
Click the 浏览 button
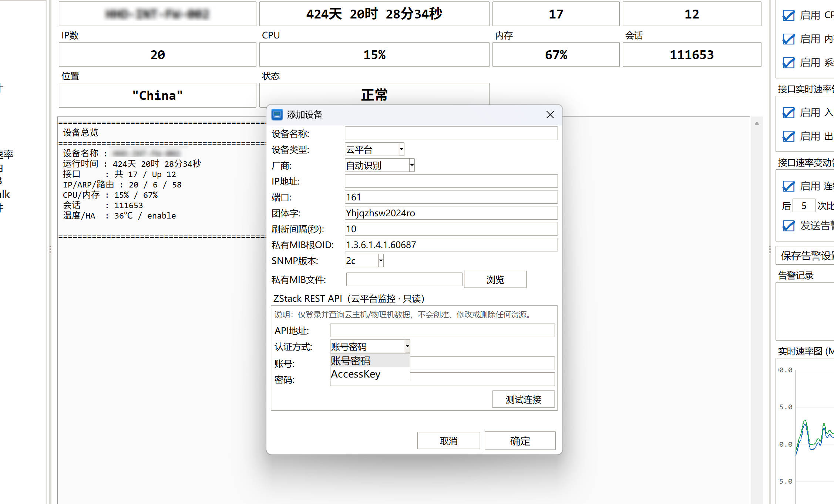point(495,280)
